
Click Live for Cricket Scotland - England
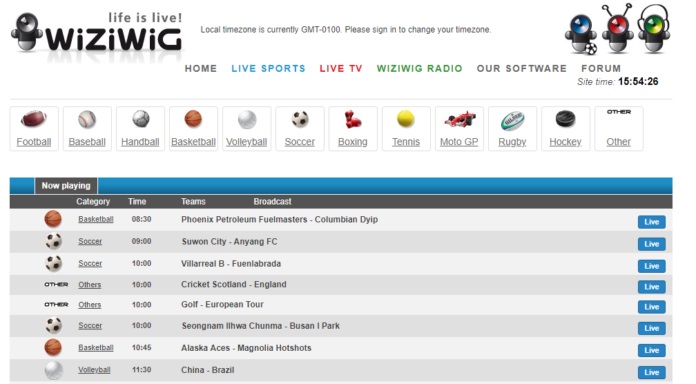(x=652, y=286)
